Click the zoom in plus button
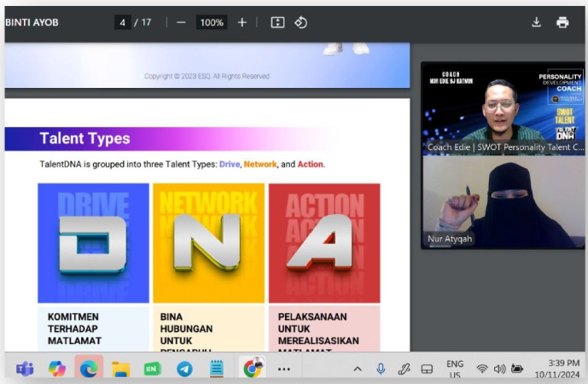 pos(242,22)
